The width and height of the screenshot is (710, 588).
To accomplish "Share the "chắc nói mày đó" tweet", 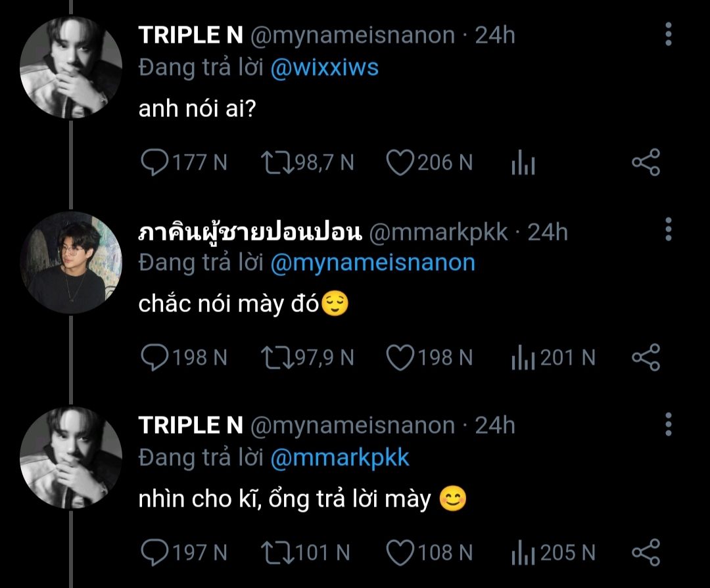I will 646,357.
